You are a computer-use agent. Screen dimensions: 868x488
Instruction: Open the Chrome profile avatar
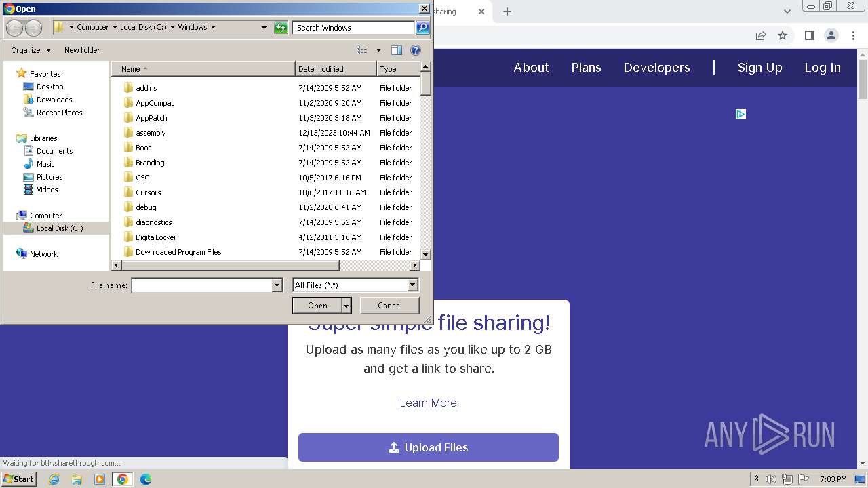pyautogui.click(x=831, y=35)
